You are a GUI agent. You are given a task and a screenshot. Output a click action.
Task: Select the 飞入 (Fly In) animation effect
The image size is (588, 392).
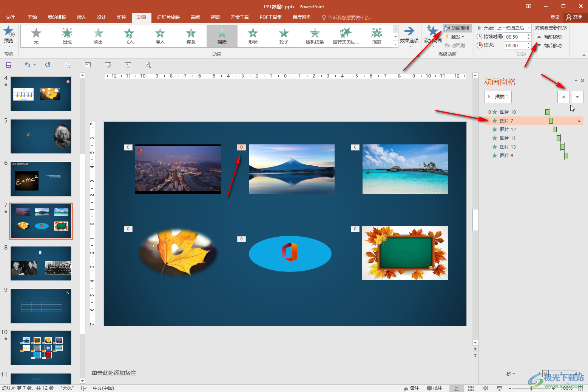(x=129, y=36)
